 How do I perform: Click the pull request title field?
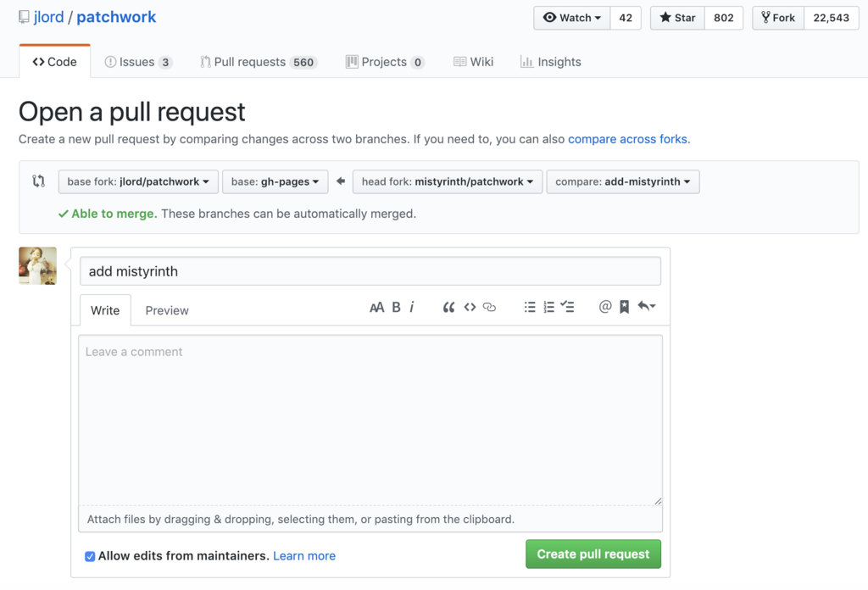coord(370,271)
